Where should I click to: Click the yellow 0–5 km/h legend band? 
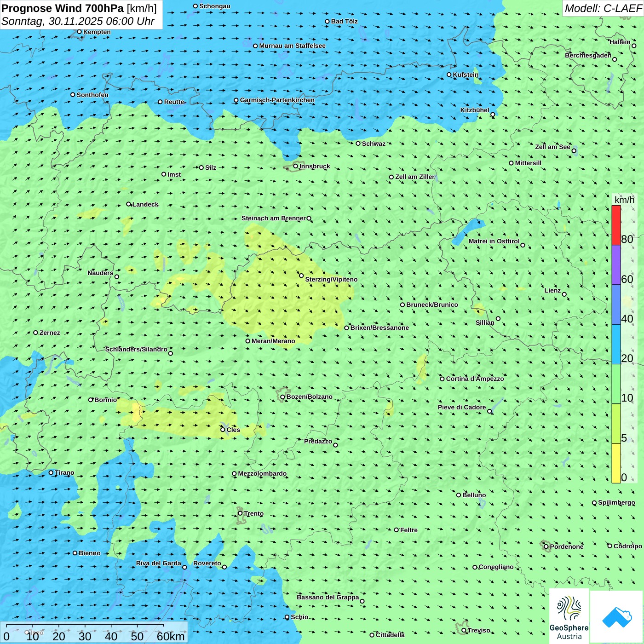tap(616, 463)
